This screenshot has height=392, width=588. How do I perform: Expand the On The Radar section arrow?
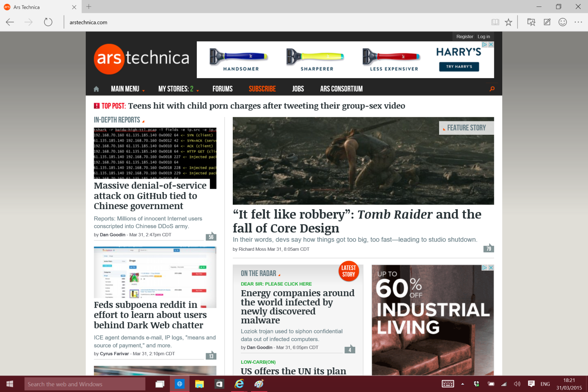[x=280, y=274]
